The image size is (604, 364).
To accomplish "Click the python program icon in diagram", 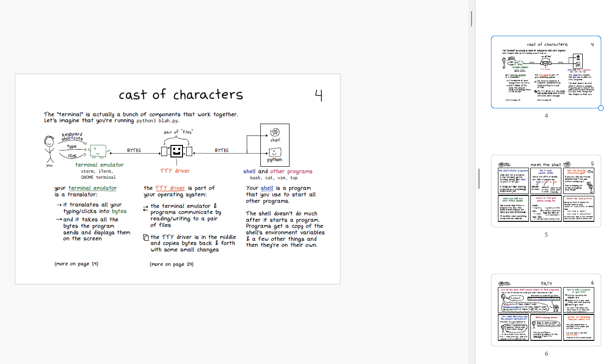I will pyautogui.click(x=275, y=151).
